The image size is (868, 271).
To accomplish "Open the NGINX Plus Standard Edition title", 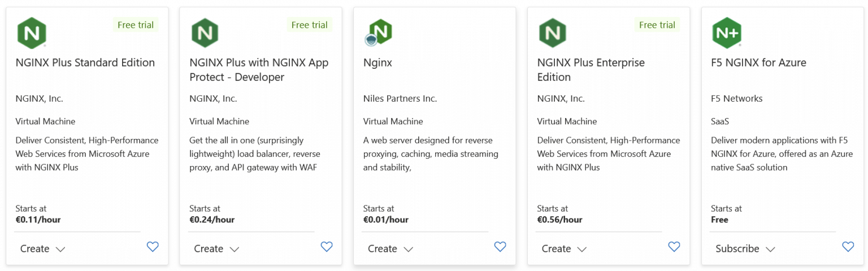I will pyautogui.click(x=85, y=63).
